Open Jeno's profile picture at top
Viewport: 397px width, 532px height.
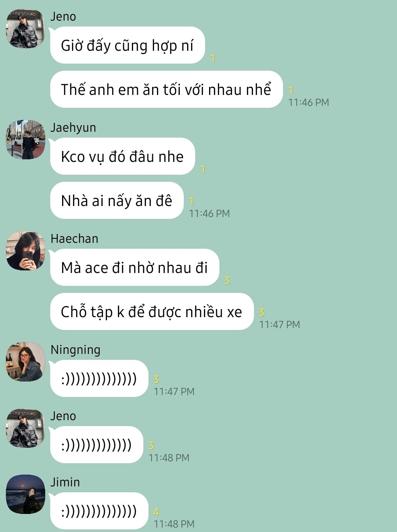pos(25,29)
